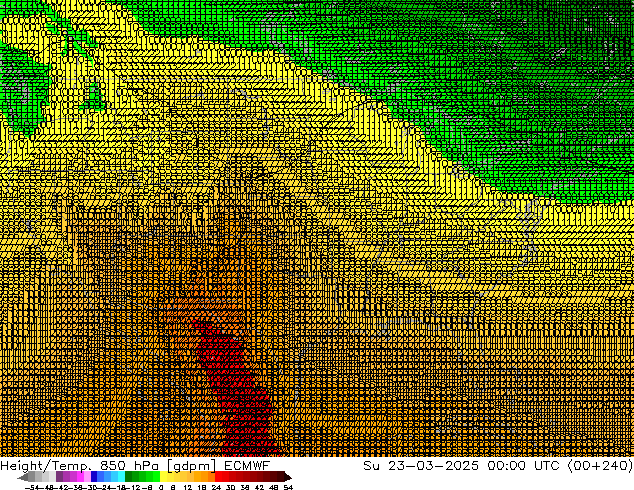Click the light pink swatch in the legend

tap(87, 476)
